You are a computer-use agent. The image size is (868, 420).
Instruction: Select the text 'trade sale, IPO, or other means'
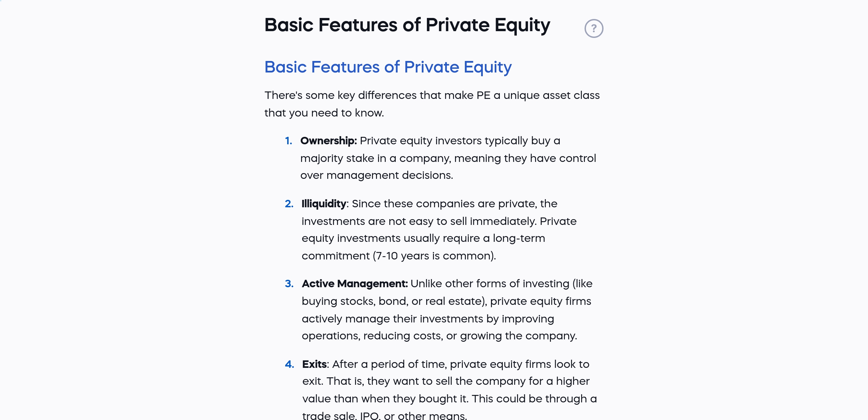(383, 416)
